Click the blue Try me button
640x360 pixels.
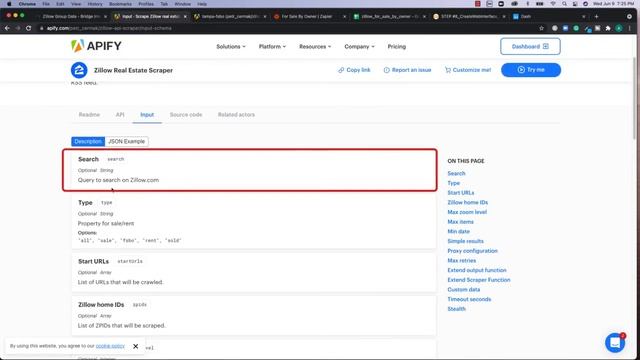tap(531, 70)
